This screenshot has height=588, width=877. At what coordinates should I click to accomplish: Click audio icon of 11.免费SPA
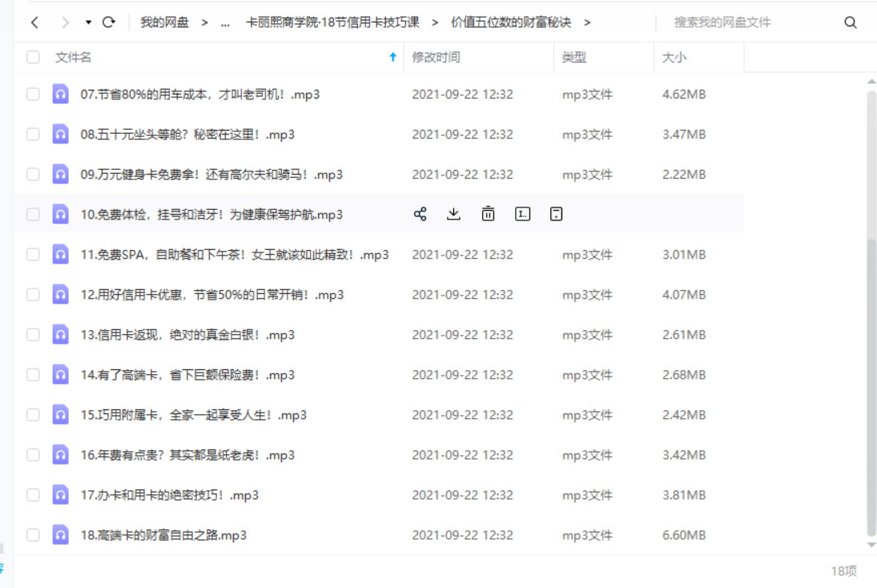pos(60,255)
